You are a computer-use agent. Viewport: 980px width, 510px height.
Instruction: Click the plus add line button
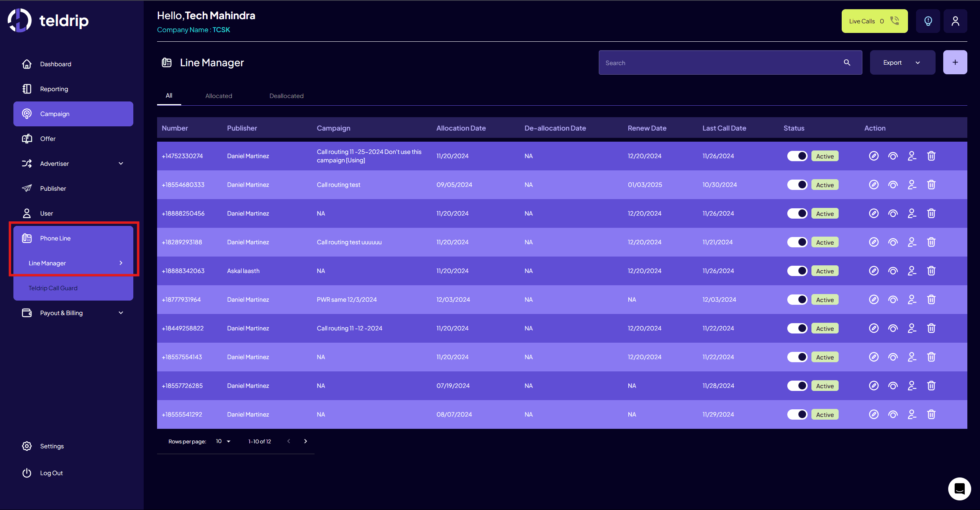coord(955,62)
